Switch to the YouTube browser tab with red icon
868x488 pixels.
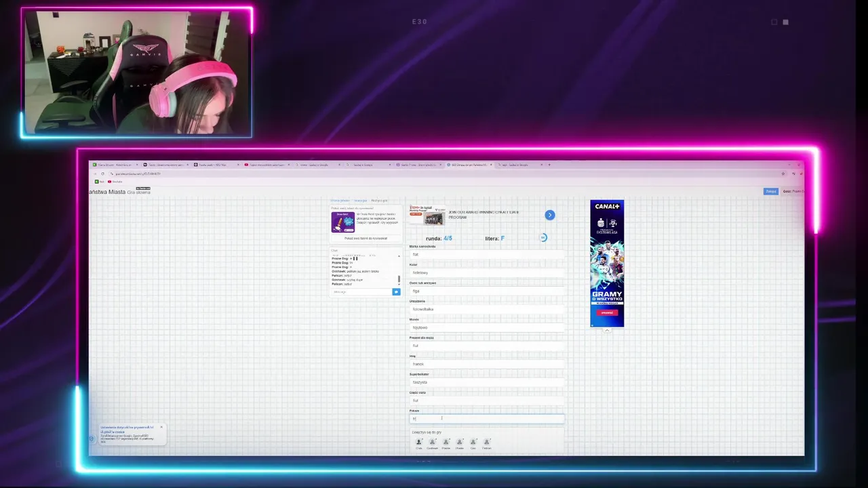[x=268, y=165]
